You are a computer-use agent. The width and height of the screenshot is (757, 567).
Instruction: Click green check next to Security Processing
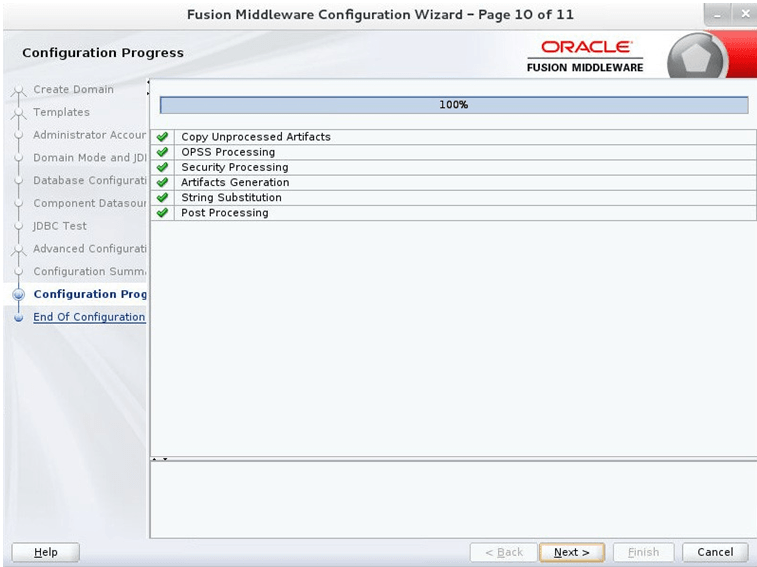(163, 167)
